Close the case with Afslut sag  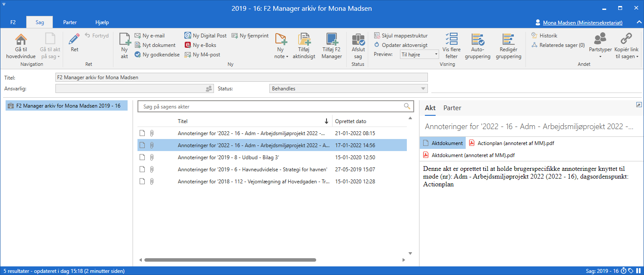[358, 40]
